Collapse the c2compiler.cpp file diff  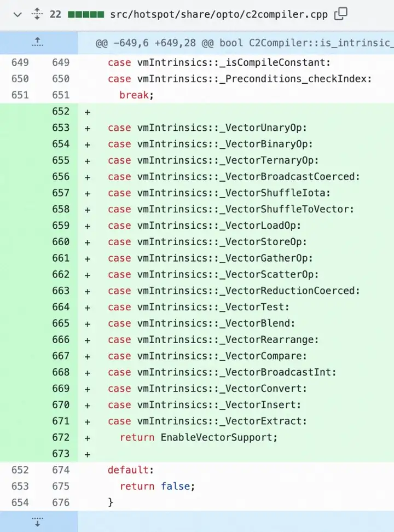[17, 15]
